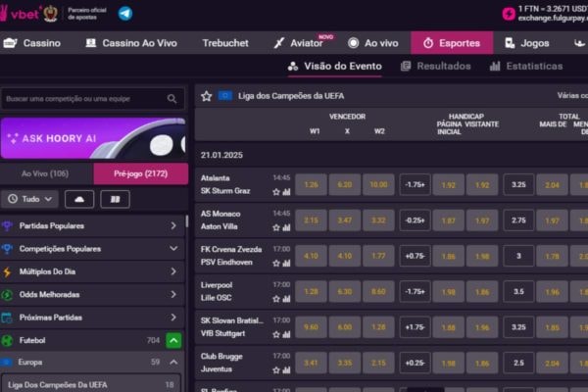Open the Cassino menu
Screen dimensions: 588x392
[32, 43]
